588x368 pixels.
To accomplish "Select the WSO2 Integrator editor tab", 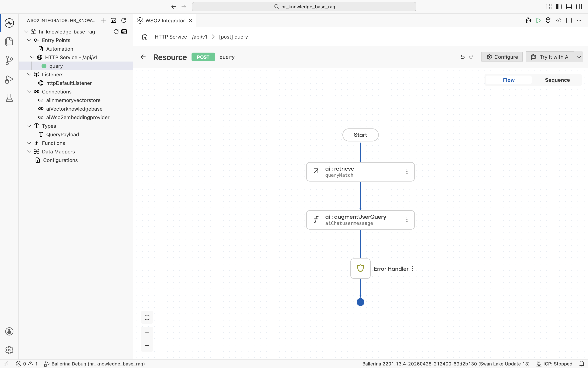I will [165, 21].
